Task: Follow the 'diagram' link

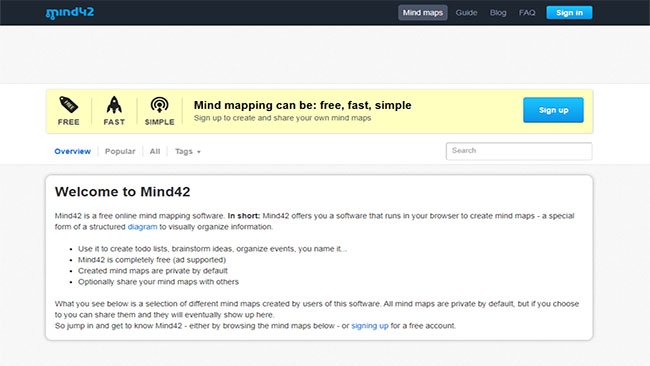Action: tap(142, 227)
